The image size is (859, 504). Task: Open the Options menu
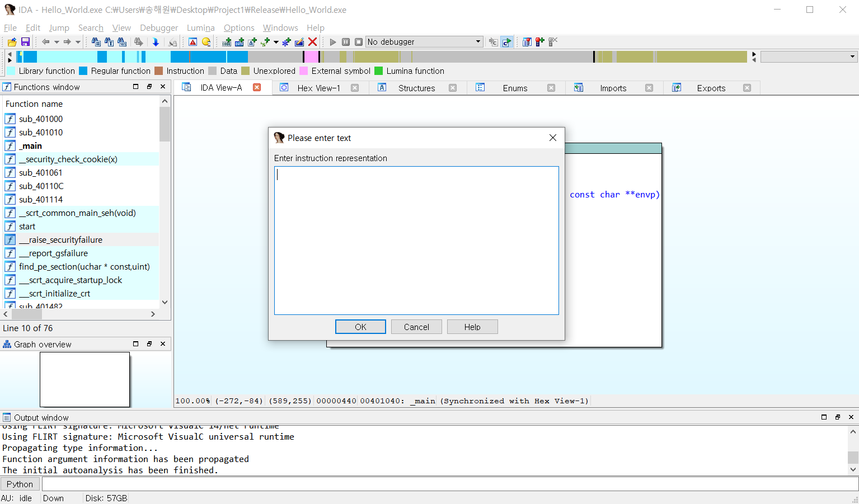click(239, 27)
